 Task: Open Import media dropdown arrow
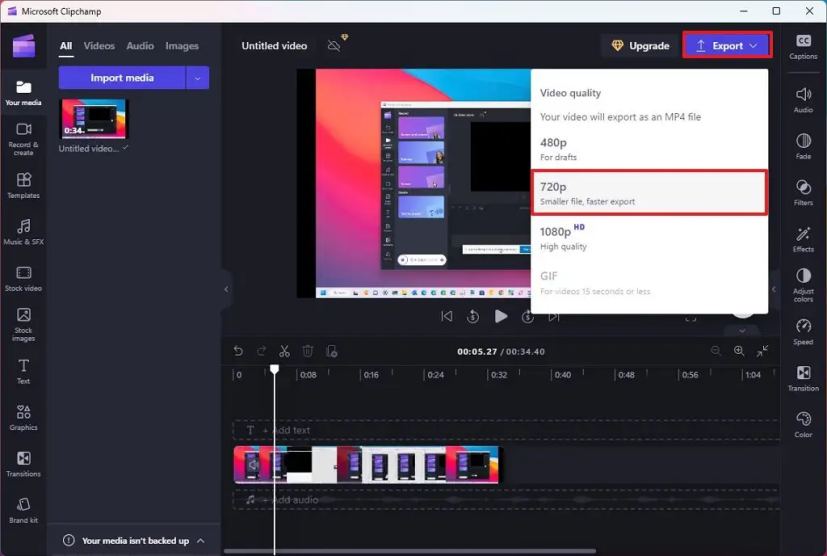click(x=198, y=78)
